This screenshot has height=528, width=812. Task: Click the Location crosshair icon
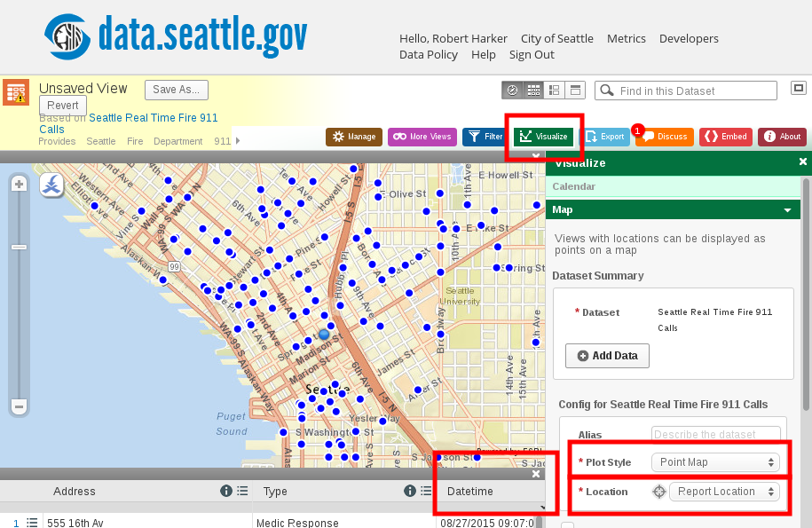pos(659,492)
